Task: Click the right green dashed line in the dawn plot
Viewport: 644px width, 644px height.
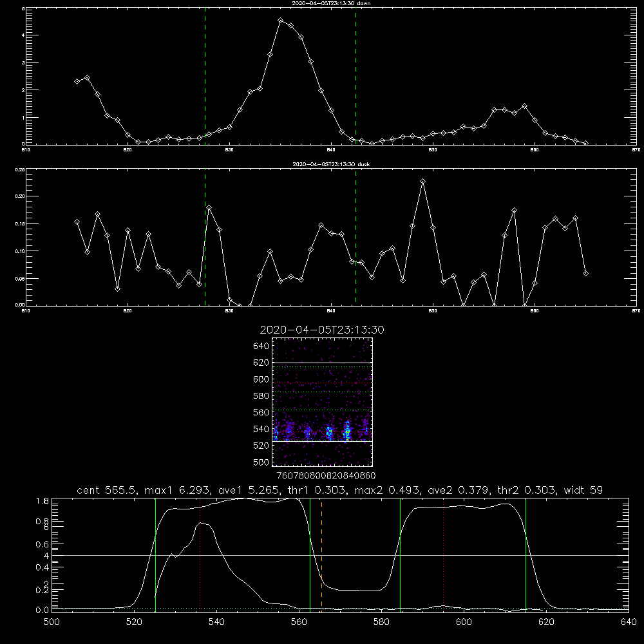Action: click(355, 76)
